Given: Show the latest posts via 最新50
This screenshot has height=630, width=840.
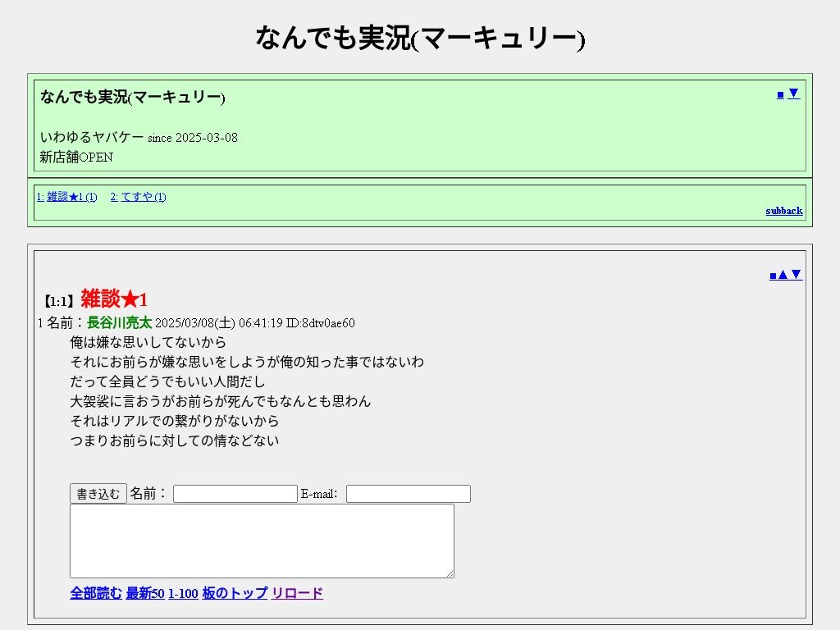Looking at the screenshot, I should (x=145, y=594).
